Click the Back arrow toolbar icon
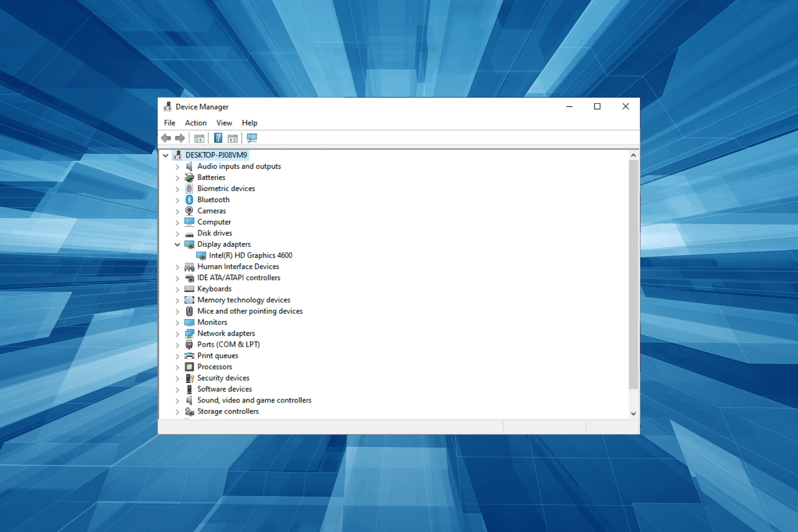This screenshot has height=532, width=798. 166,138
